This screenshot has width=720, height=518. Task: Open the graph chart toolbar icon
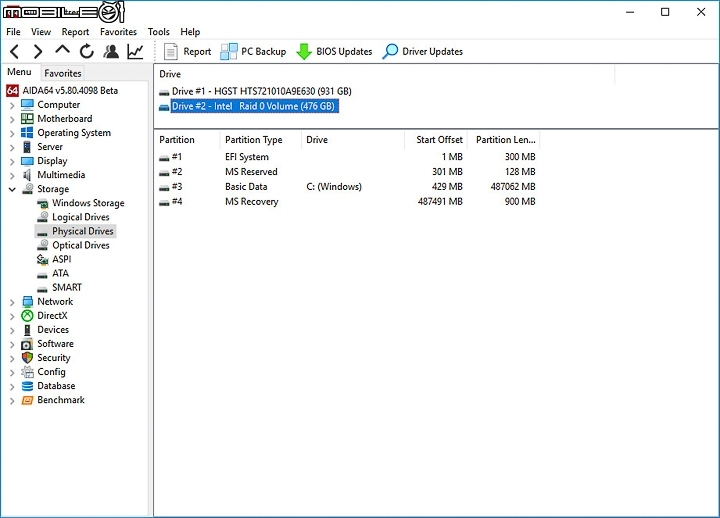point(135,51)
